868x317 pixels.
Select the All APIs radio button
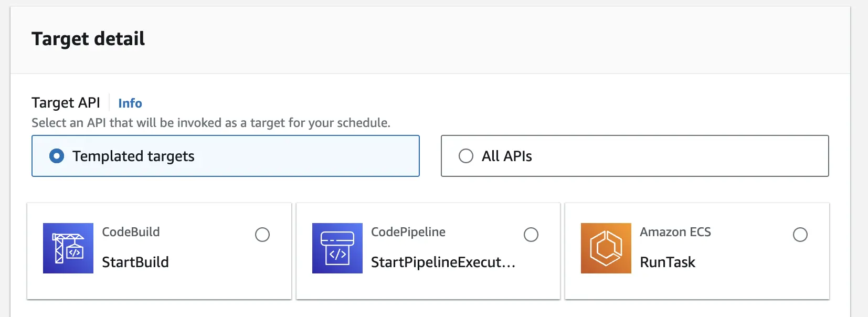466,156
